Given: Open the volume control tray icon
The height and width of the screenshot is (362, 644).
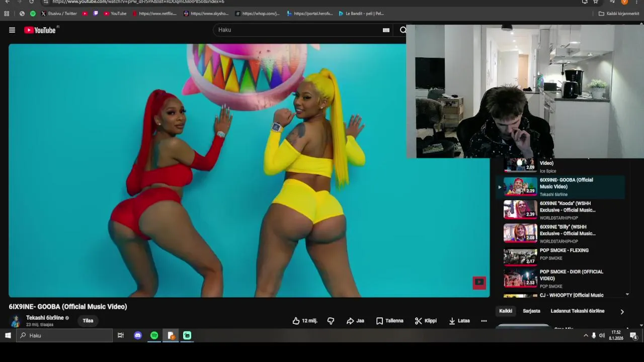Looking at the screenshot, I should pyautogui.click(x=602, y=335).
